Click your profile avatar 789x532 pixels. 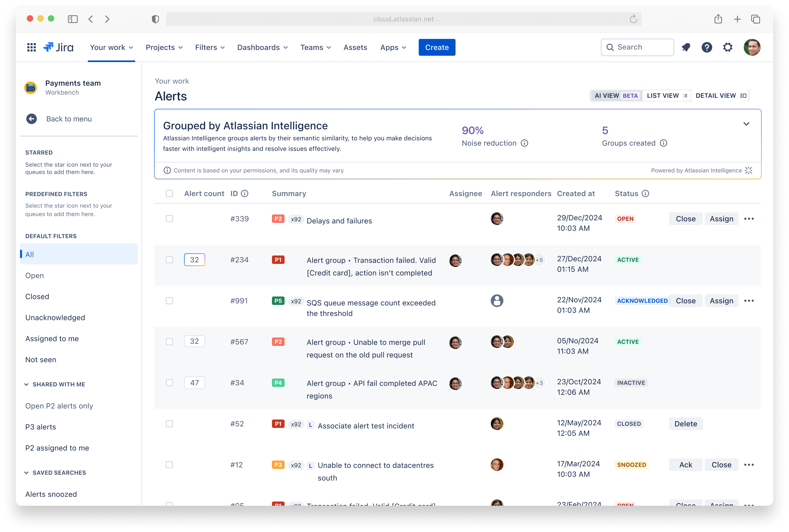pos(752,47)
